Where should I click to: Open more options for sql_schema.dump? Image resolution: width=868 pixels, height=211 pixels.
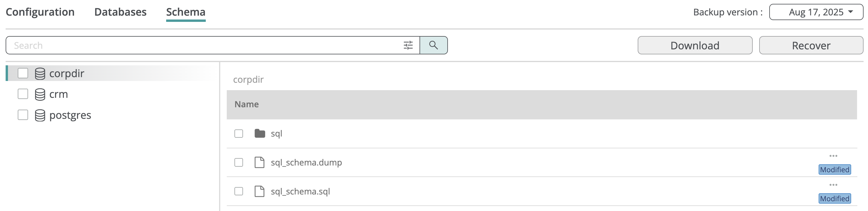(833, 156)
